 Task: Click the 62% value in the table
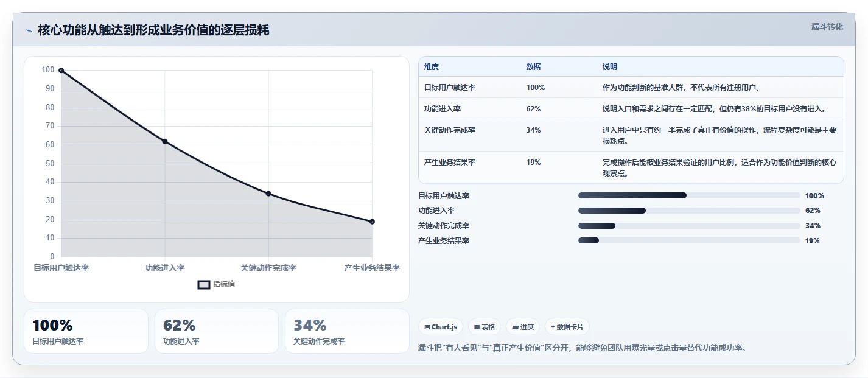[x=533, y=109]
